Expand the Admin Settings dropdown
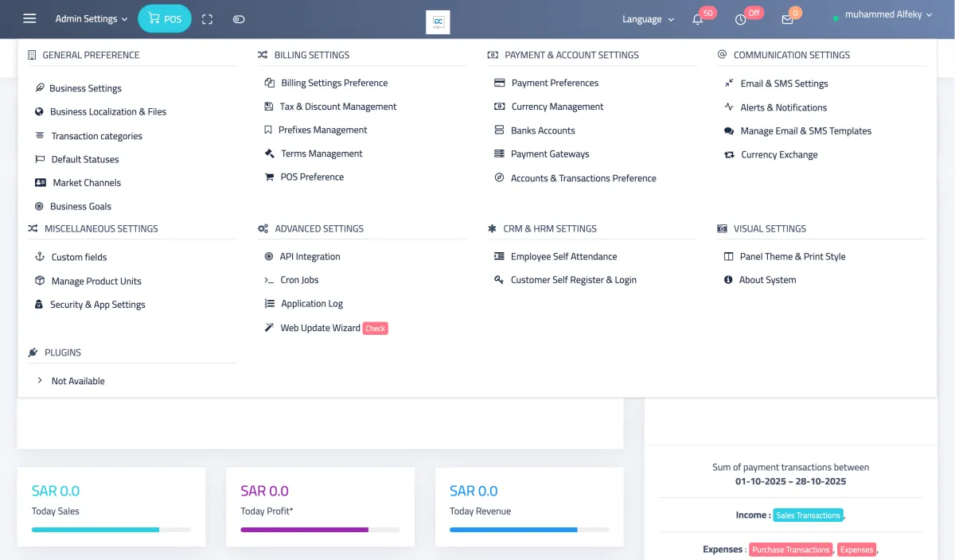 [92, 19]
